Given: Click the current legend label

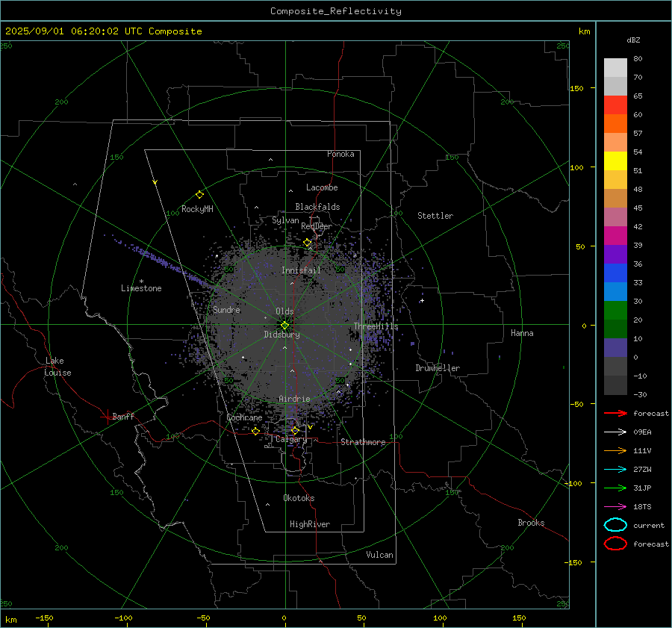Looking at the screenshot, I should click(649, 525).
